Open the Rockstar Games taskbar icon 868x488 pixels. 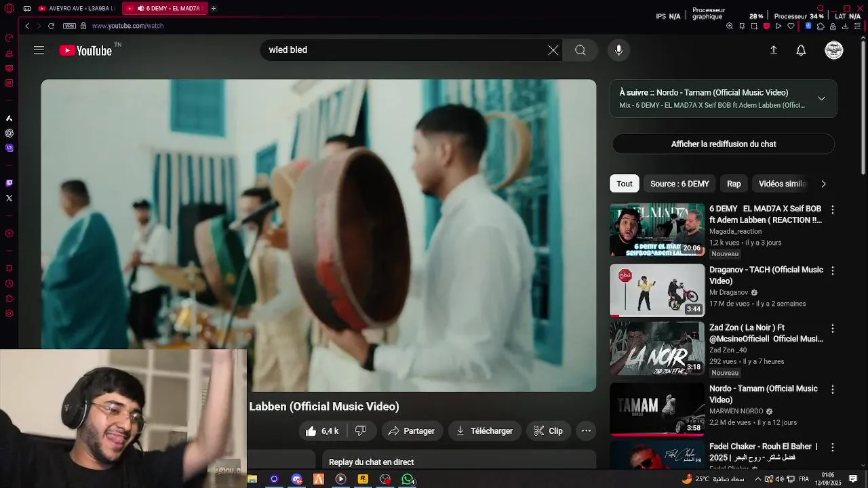363,479
